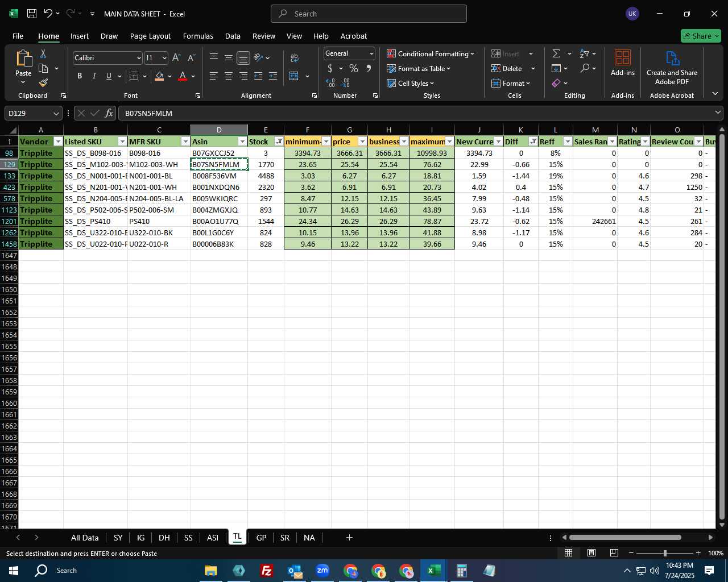Click the Clear eraser icon in Editing

pos(556,83)
